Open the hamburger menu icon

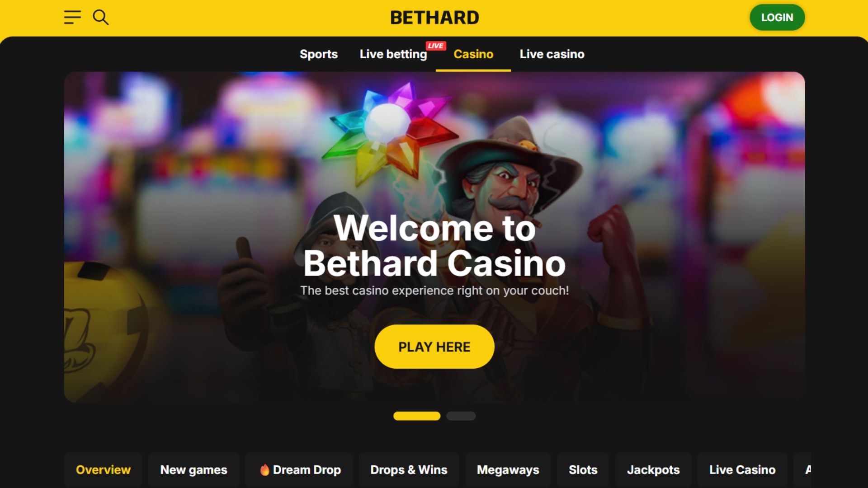72,17
